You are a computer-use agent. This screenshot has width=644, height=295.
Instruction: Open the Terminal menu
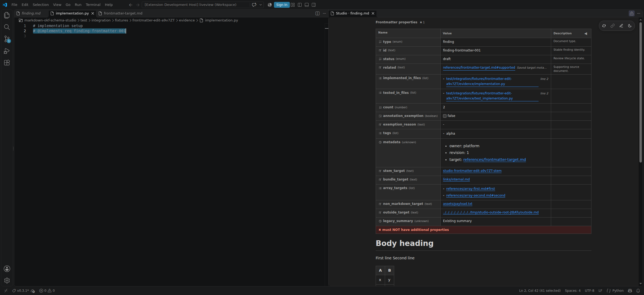tap(93, 5)
